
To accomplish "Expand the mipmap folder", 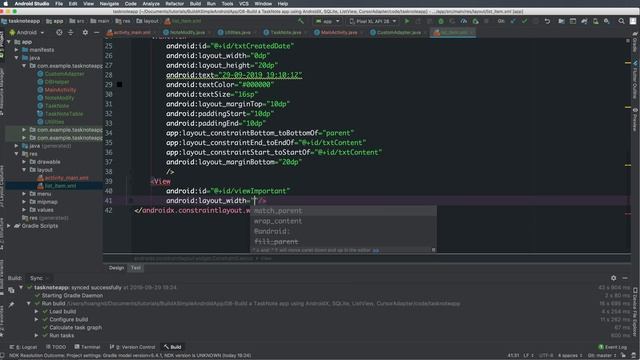I will [24, 202].
